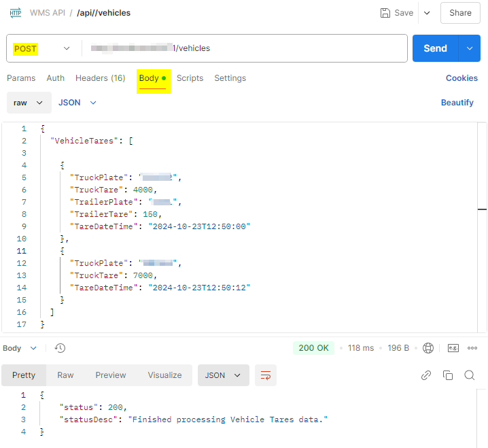Image resolution: width=488 pixels, height=448 pixels.
Task: Select the Visualize response view
Action: [164, 375]
